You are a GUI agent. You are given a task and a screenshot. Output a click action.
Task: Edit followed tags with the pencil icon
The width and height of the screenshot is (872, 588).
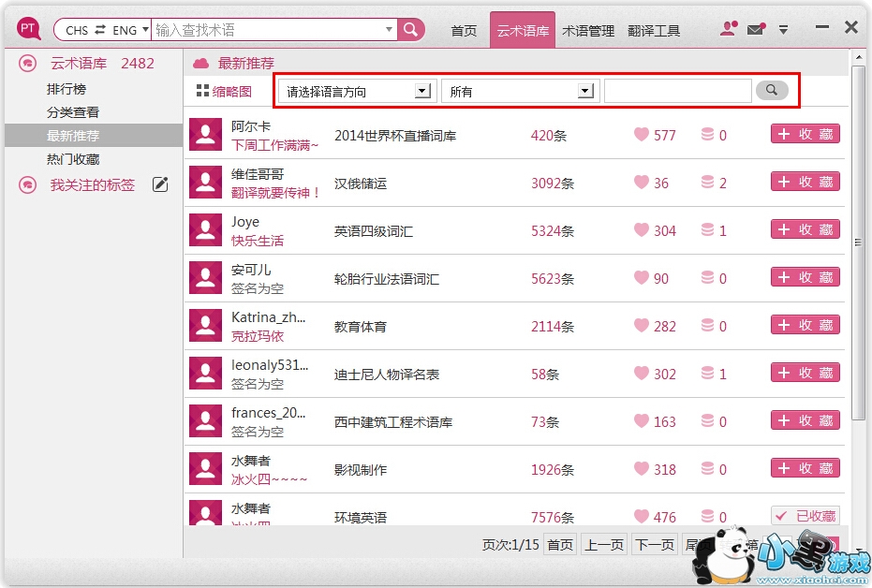[160, 184]
